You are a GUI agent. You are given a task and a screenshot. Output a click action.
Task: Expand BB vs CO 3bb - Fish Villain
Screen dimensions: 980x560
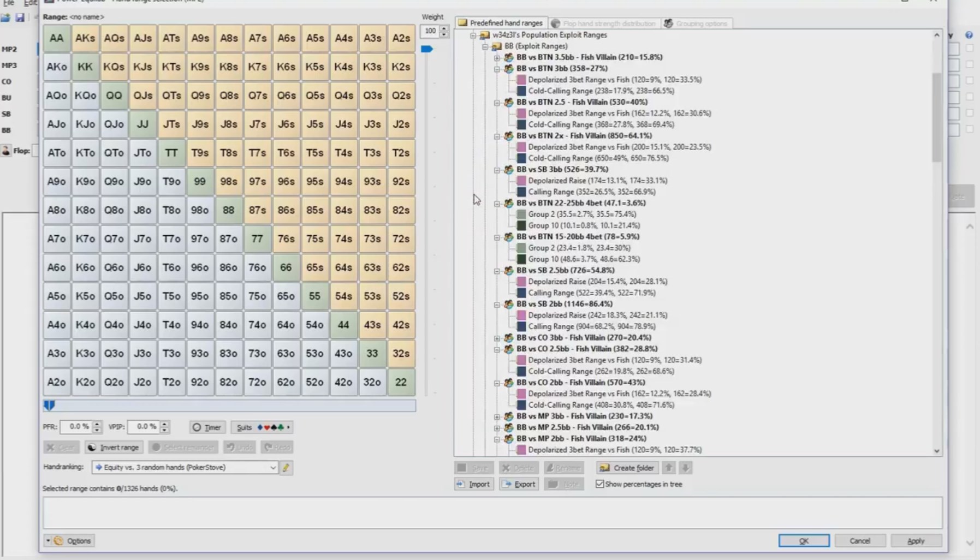(497, 338)
